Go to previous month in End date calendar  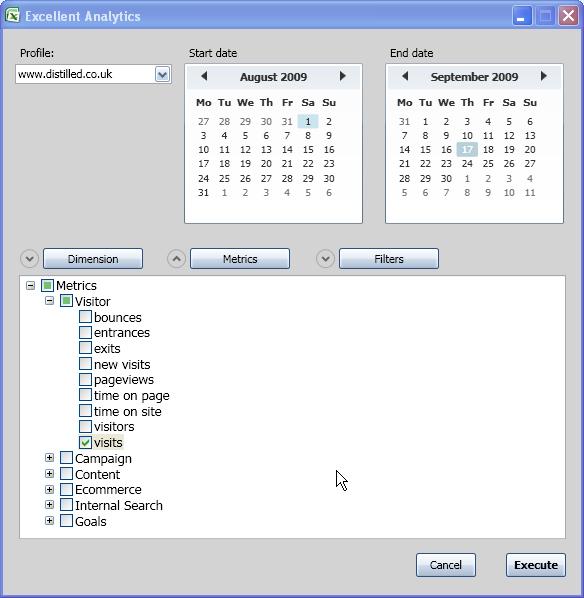pyautogui.click(x=405, y=76)
